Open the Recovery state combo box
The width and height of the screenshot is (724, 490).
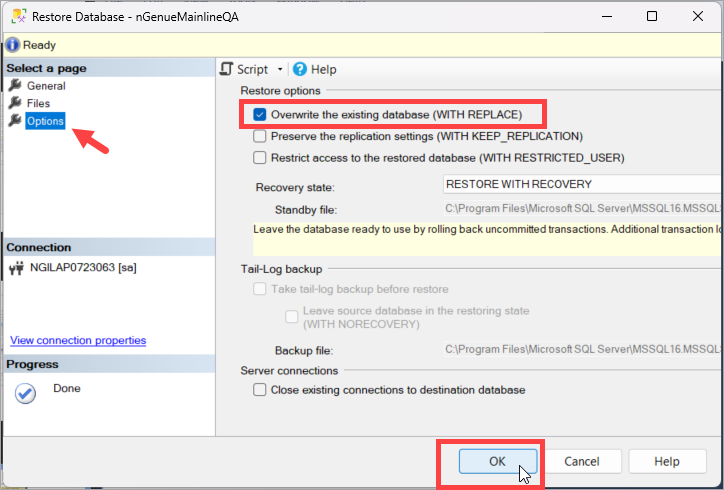coord(581,184)
